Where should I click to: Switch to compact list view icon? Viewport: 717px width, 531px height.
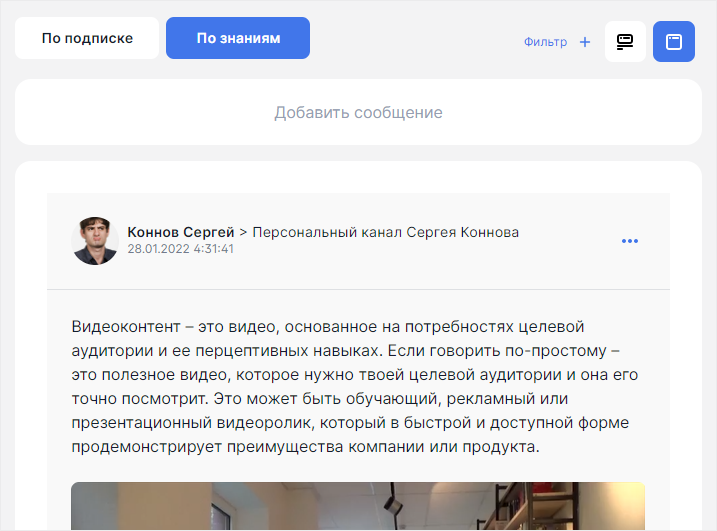(625, 42)
